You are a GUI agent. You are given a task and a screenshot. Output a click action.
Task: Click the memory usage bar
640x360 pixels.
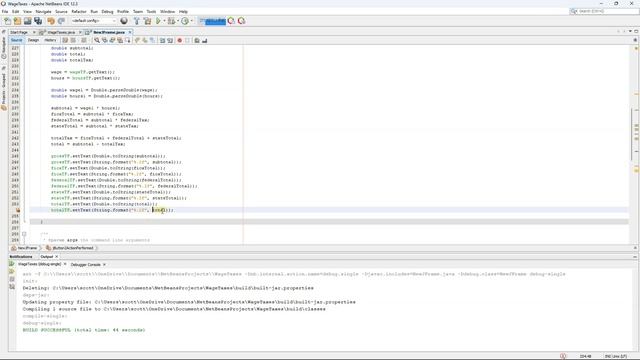click(213, 21)
